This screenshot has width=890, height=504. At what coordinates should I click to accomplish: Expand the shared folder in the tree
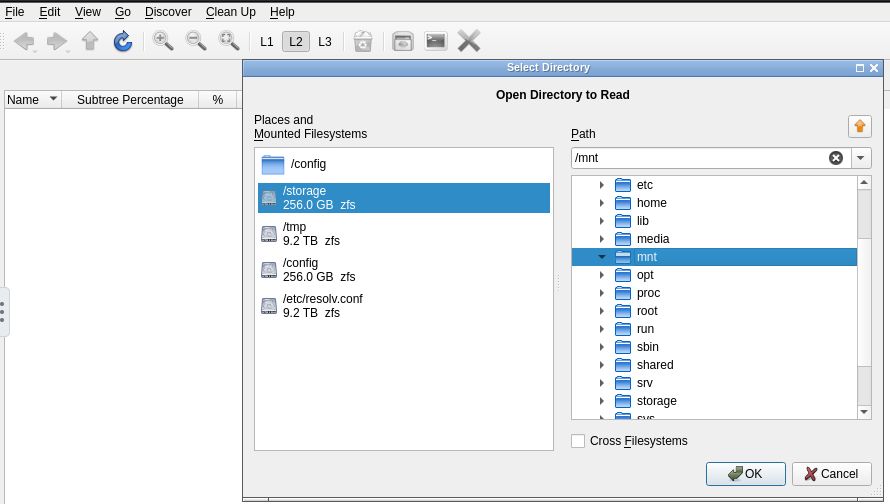(x=602, y=365)
